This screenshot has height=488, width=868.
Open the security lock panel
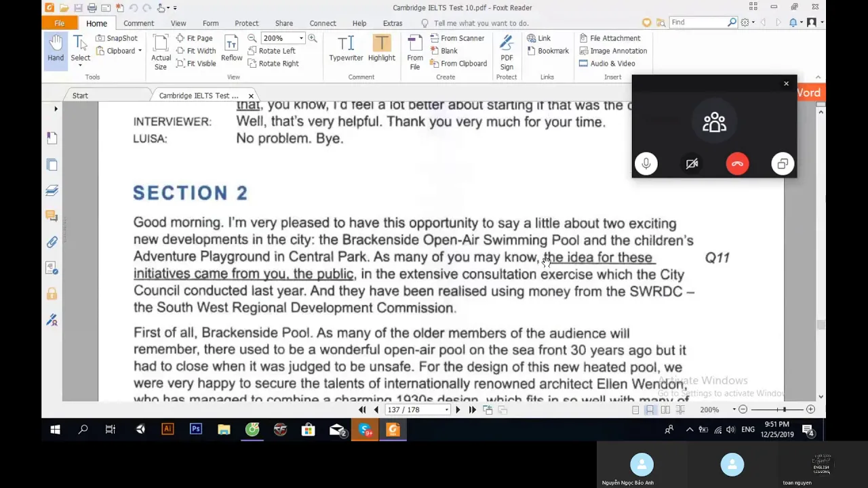click(52, 293)
